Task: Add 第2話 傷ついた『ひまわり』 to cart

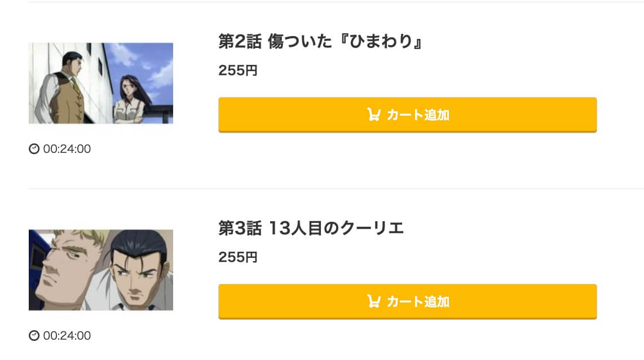Action: click(407, 114)
